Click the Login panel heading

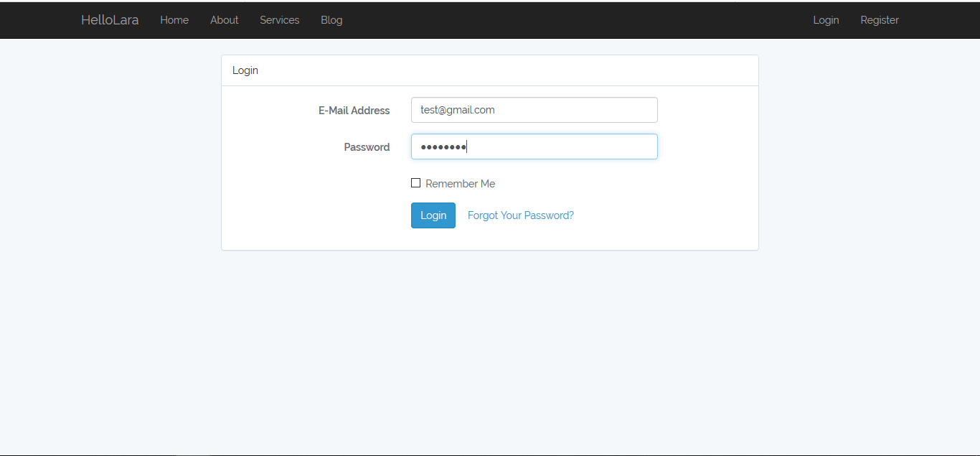tap(245, 70)
